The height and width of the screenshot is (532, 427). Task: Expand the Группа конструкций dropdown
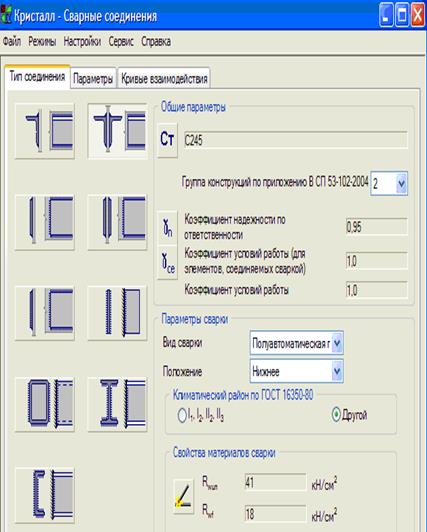click(389, 184)
